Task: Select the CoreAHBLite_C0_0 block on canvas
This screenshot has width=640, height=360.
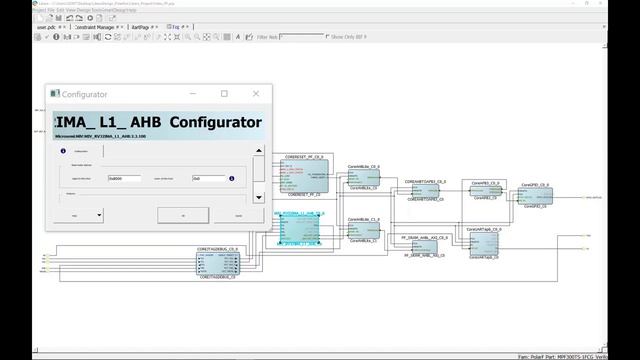Action: click(x=364, y=178)
